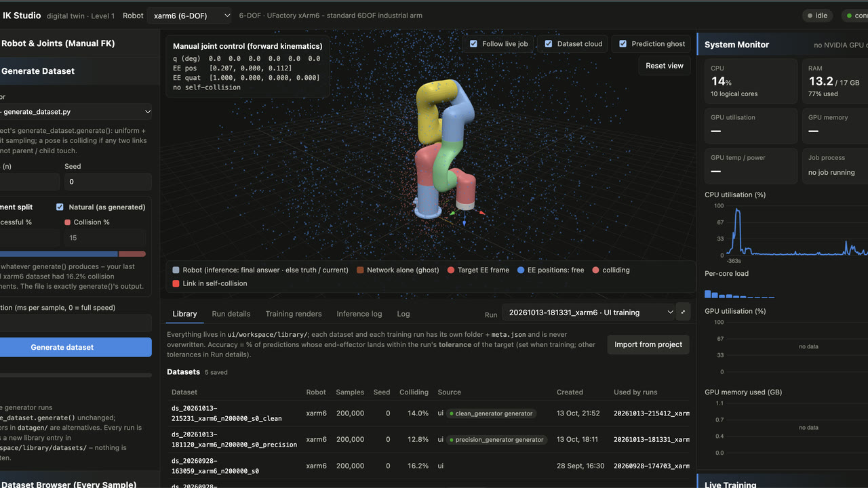
Task: Click the EE positions: free legend dot
Action: (x=521, y=270)
